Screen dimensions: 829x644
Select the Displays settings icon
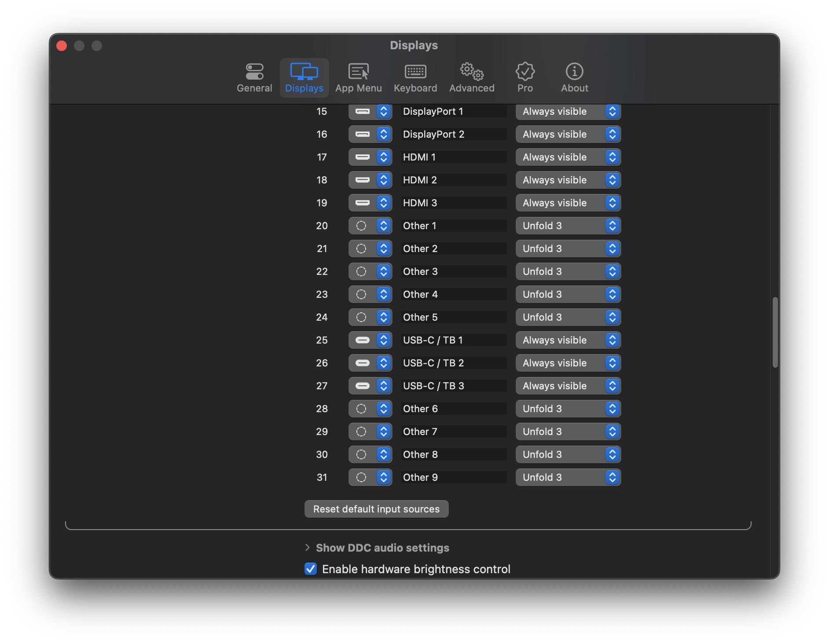point(304,77)
